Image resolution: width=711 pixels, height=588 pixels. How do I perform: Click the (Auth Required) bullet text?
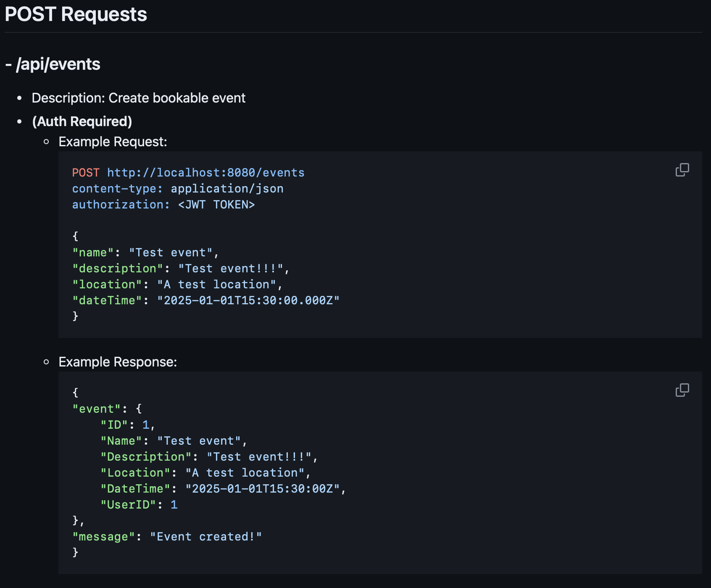82,121
